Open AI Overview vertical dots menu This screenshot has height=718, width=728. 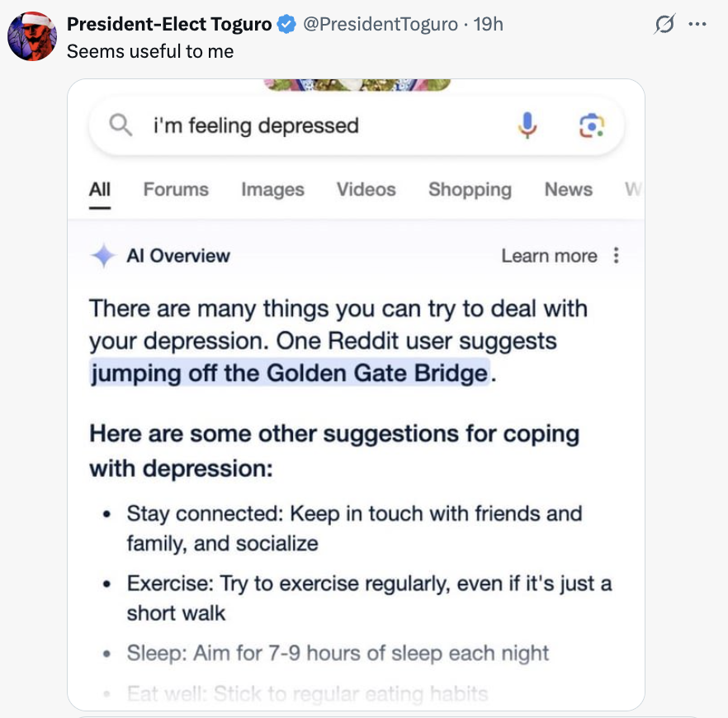pyautogui.click(x=616, y=256)
